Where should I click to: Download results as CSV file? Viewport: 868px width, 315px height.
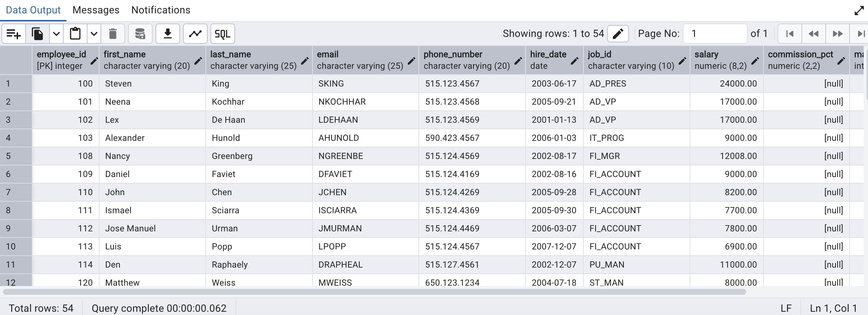(x=168, y=34)
